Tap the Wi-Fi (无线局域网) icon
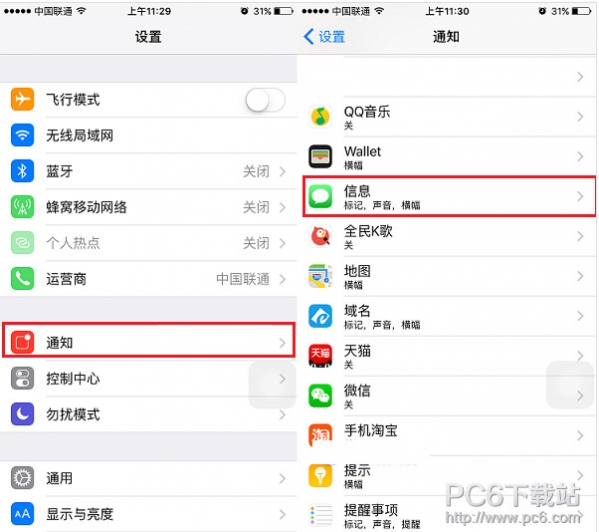 tap(23, 135)
